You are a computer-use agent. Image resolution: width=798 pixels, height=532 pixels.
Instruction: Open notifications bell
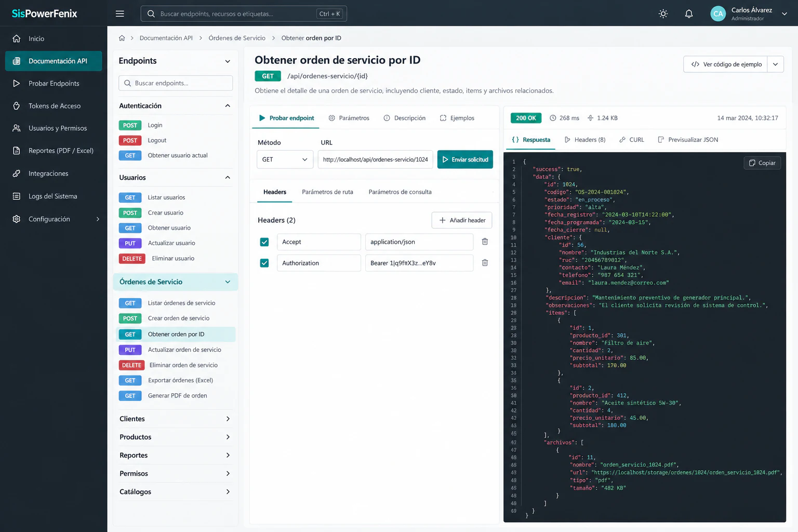click(689, 14)
